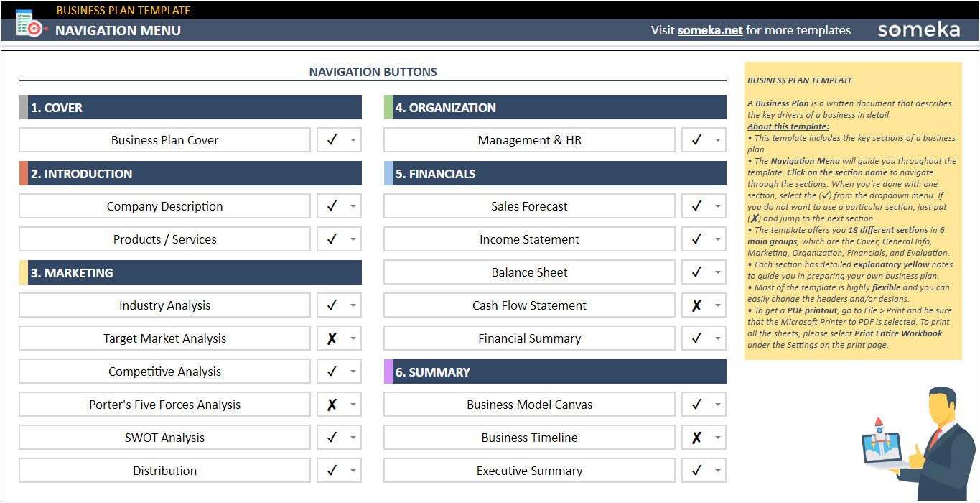Click the checklist target logo icon
980x503 pixels.
[x=30, y=24]
